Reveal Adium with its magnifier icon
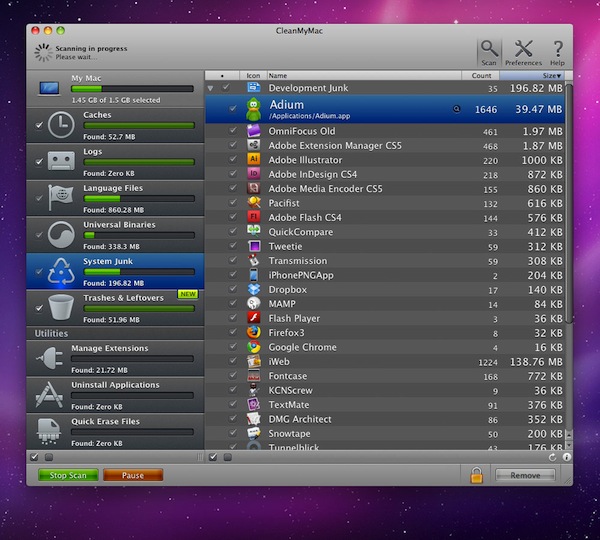The image size is (600, 540). click(x=457, y=109)
